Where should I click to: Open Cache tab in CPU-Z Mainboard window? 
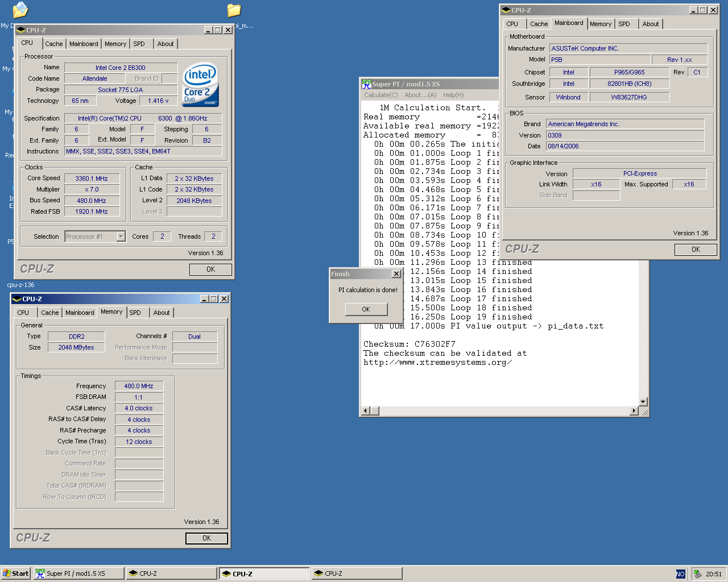(x=539, y=24)
